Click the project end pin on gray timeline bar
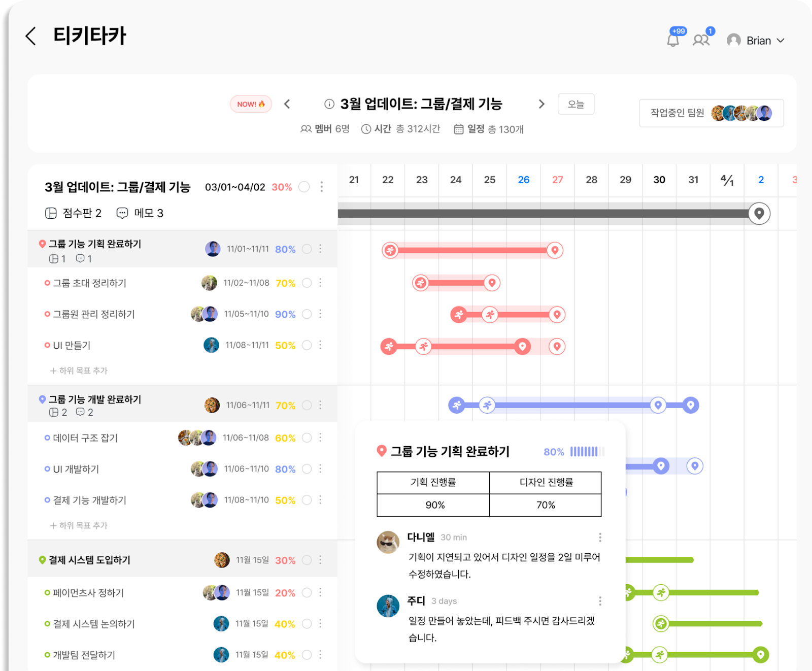Screen dimensions: 812x671 (x=759, y=213)
